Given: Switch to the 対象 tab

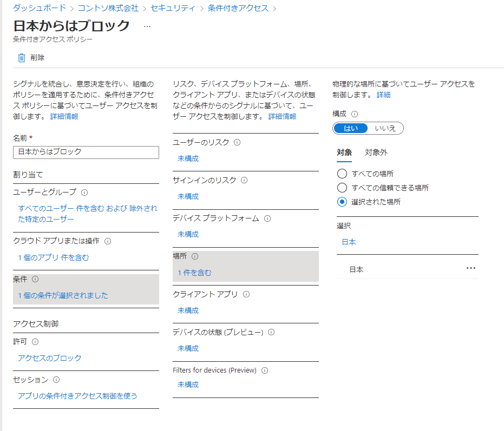Looking at the screenshot, I should click(x=344, y=152).
